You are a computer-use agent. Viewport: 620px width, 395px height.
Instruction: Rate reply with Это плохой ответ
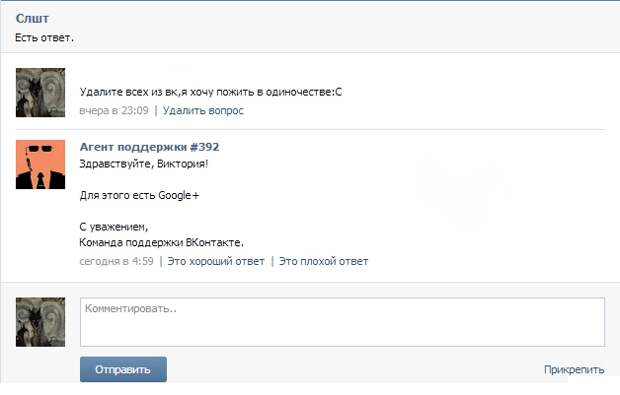click(x=323, y=261)
